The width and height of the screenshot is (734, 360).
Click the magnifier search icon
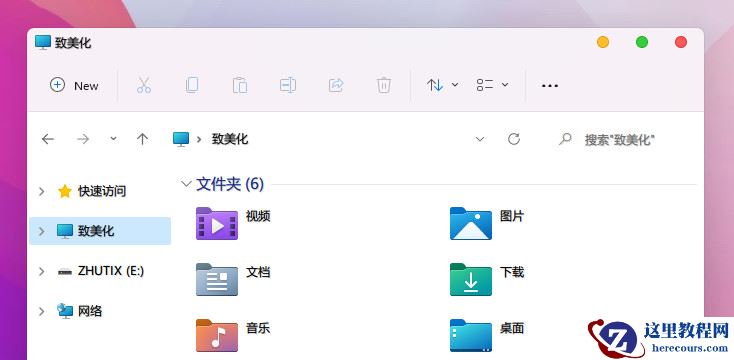click(565, 139)
